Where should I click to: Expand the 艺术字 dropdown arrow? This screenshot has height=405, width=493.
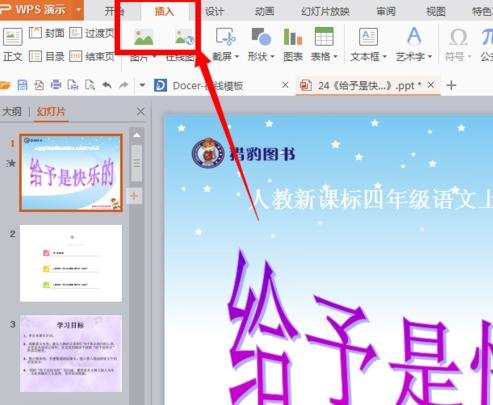(x=430, y=57)
